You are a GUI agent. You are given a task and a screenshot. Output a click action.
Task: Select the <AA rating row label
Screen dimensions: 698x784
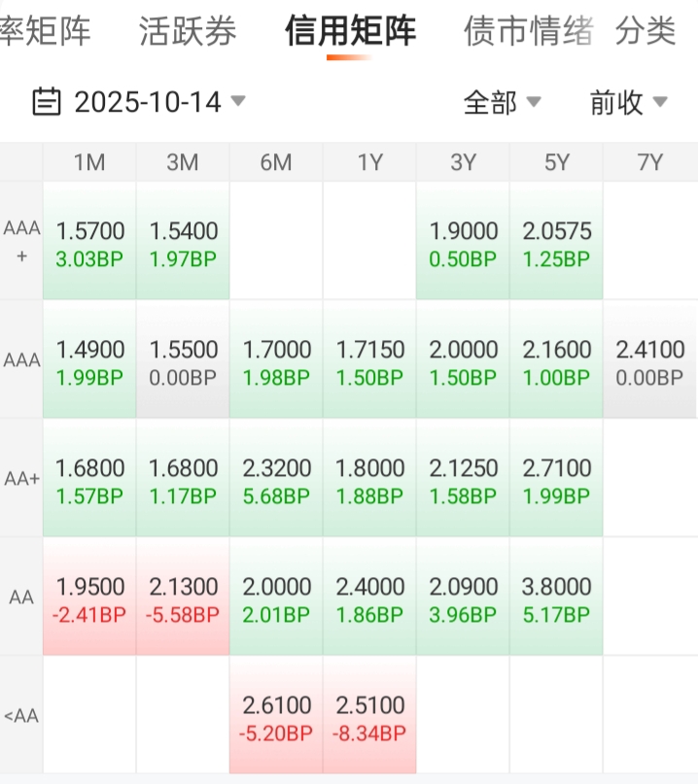pyautogui.click(x=21, y=716)
